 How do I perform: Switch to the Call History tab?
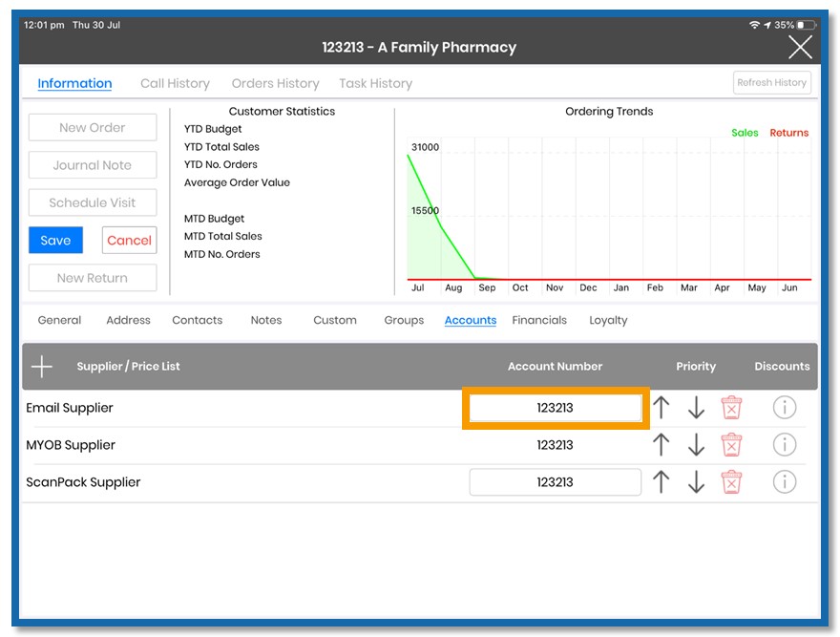click(176, 84)
